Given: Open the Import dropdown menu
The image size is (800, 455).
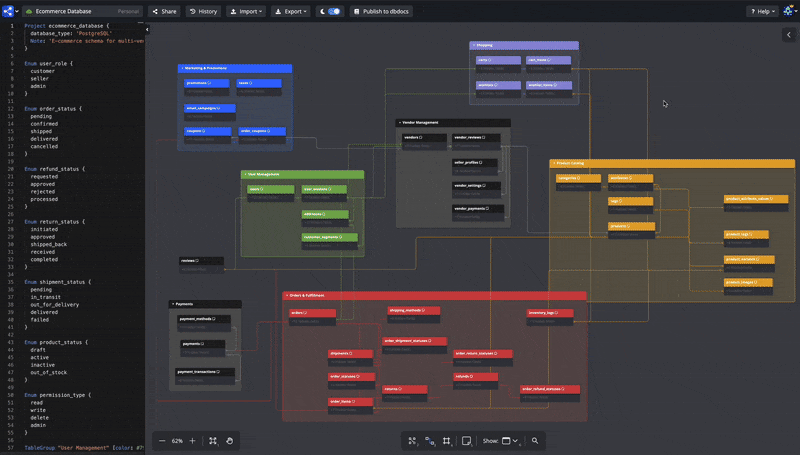Looking at the screenshot, I should 245,11.
